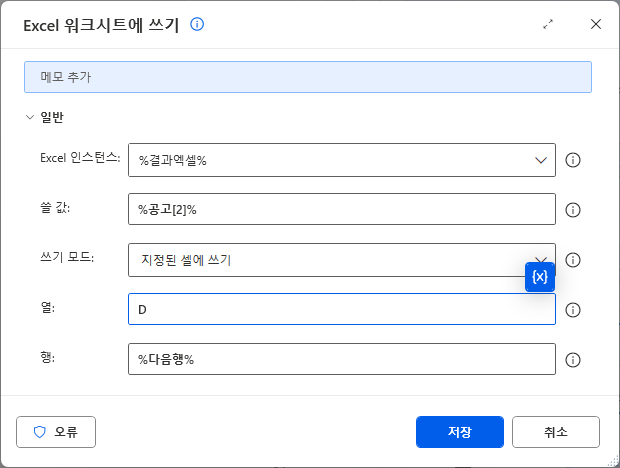Show info for 열 field
The height and width of the screenshot is (468, 620).
[x=573, y=310]
